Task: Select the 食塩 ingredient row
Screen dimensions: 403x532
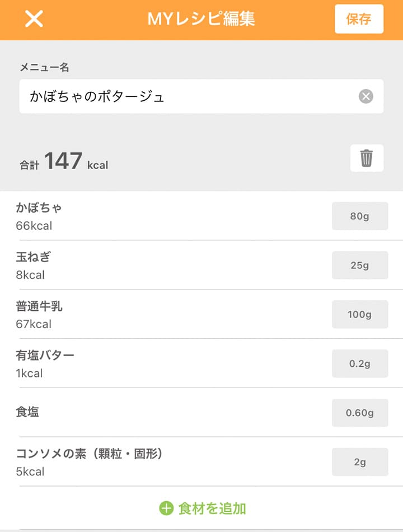Action: pyautogui.click(x=201, y=413)
